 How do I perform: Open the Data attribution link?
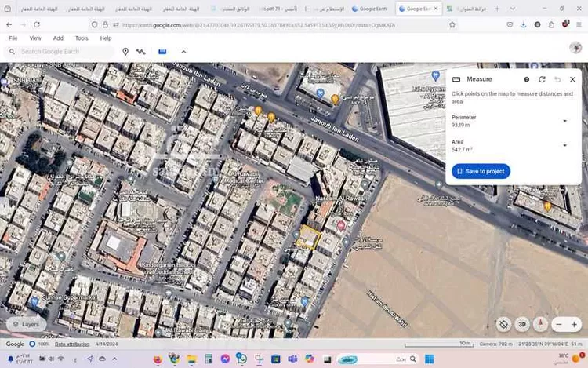point(71,344)
